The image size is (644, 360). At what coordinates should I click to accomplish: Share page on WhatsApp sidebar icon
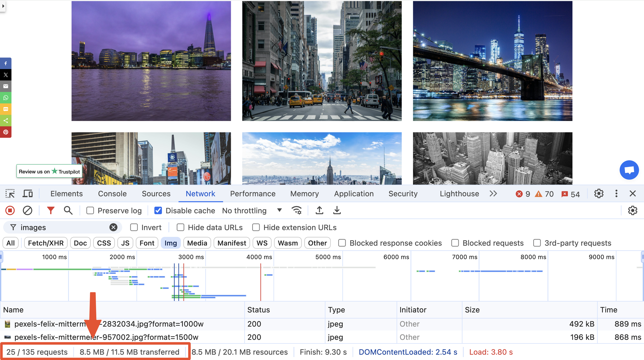(6, 98)
